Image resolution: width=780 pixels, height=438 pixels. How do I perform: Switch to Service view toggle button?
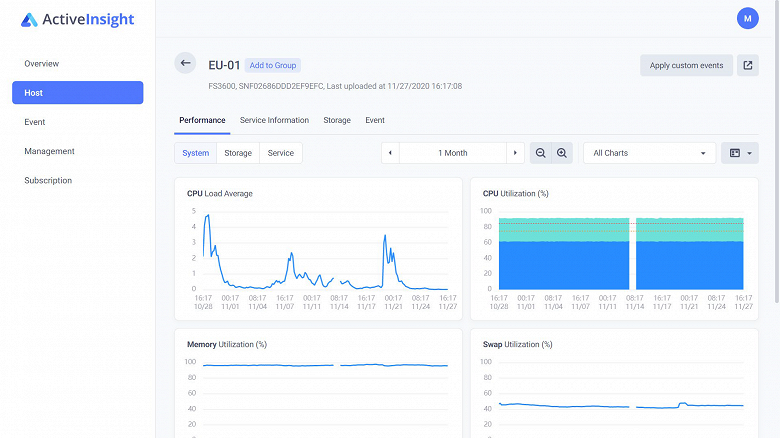click(x=281, y=153)
